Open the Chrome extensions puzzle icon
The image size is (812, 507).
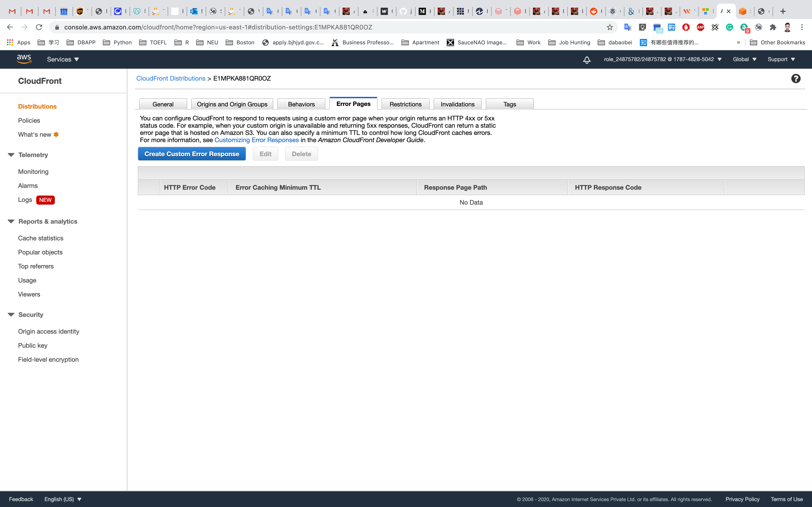[x=773, y=27]
